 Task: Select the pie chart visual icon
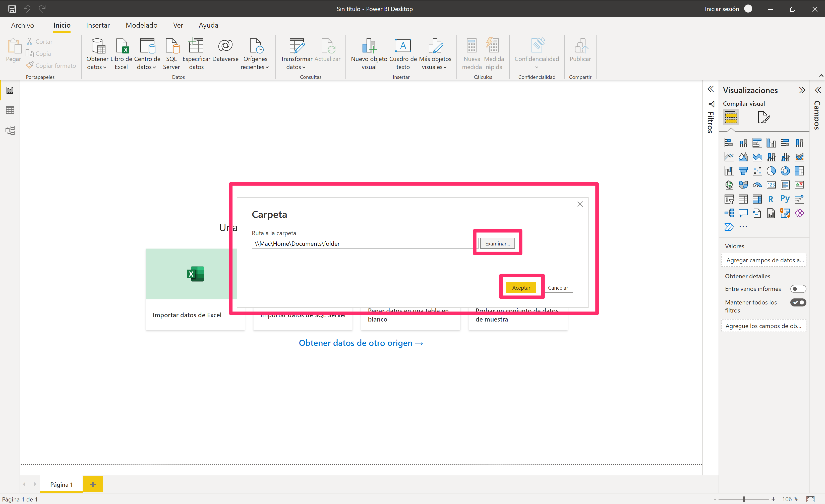point(771,171)
